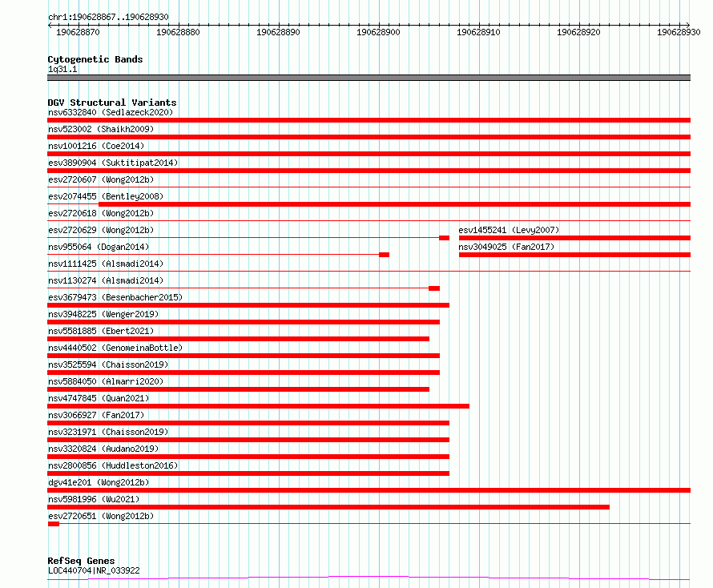This screenshot has height=588, width=713.
Task: Click the red bar of esv3679473
Action: [248, 305]
